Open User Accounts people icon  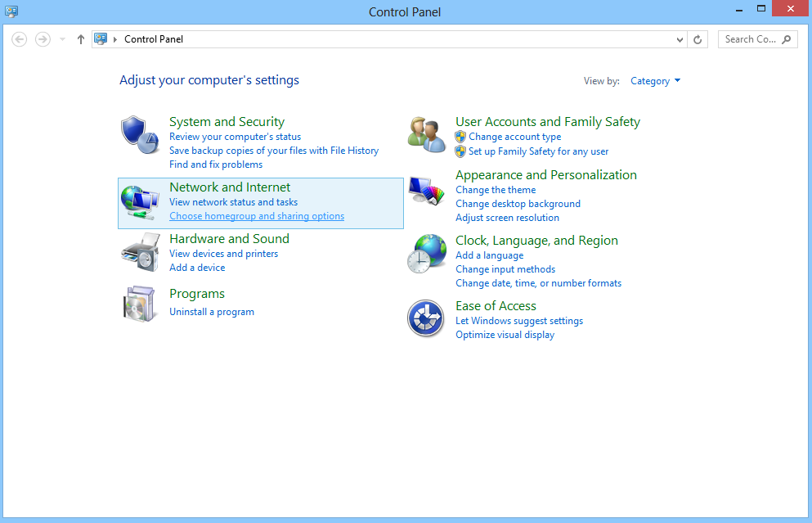[426, 135]
